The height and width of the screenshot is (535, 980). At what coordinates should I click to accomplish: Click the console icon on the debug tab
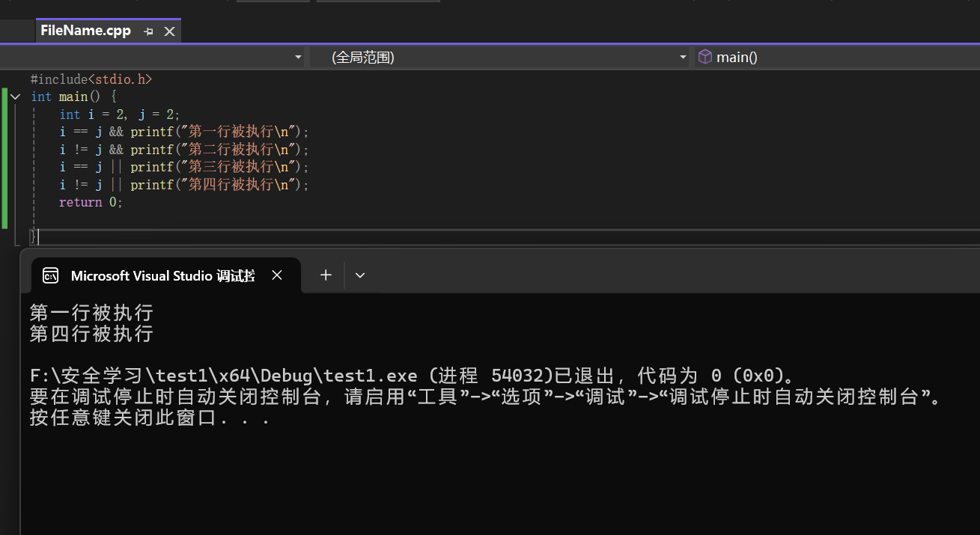[x=51, y=276]
